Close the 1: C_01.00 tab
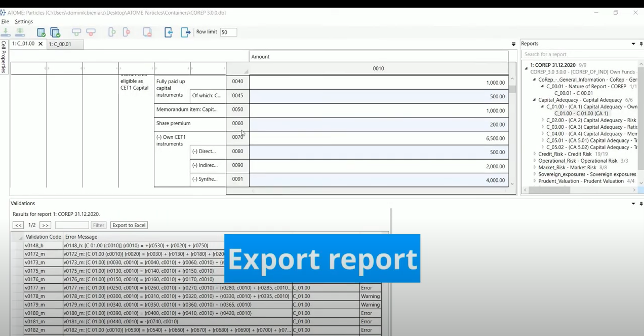Screen dimensions: 644x336 pos(41,44)
